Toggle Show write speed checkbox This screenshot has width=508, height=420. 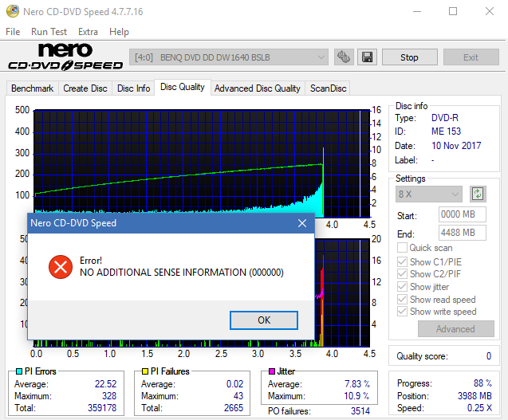coord(402,312)
